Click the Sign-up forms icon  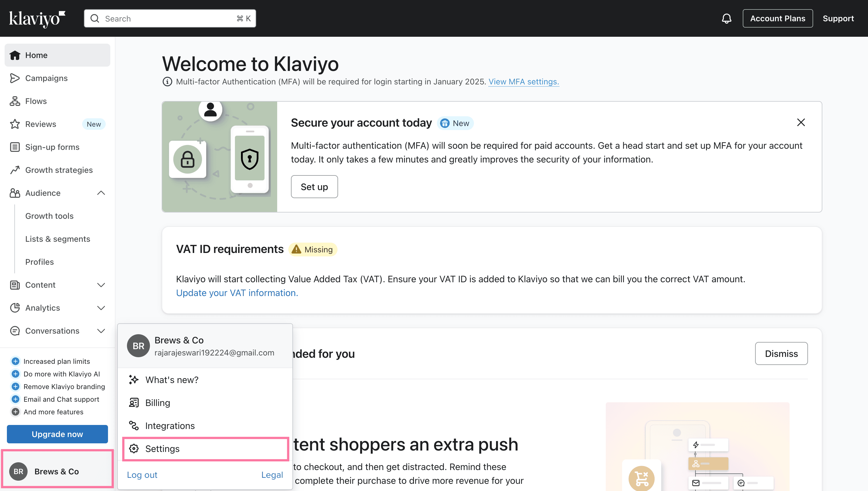pos(15,147)
